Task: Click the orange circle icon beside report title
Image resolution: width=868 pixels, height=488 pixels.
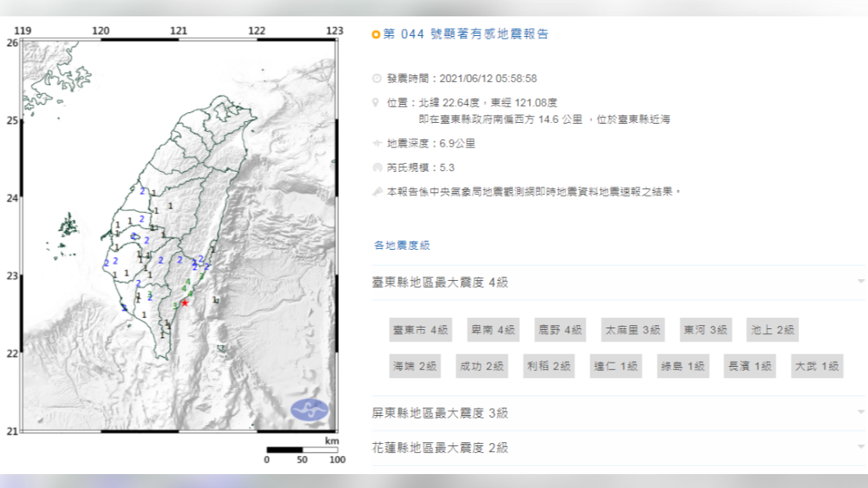Action: click(376, 34)
